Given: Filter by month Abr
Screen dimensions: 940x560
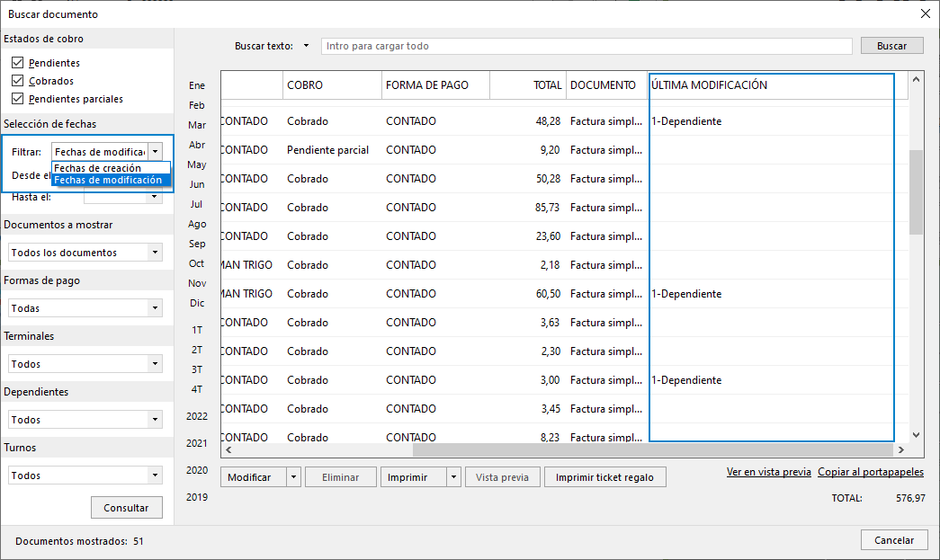Looking at the screenshot, I should pos(197,145).
